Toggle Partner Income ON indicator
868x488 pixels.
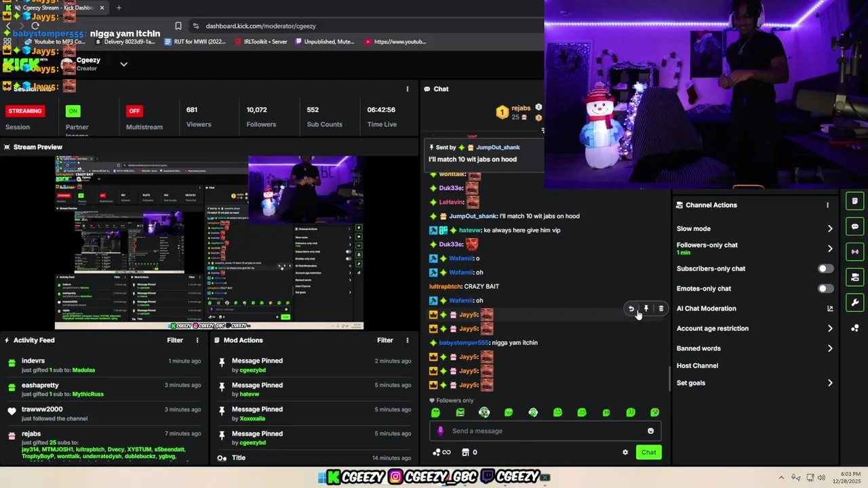pyautogui.click(x=73, y=111)
